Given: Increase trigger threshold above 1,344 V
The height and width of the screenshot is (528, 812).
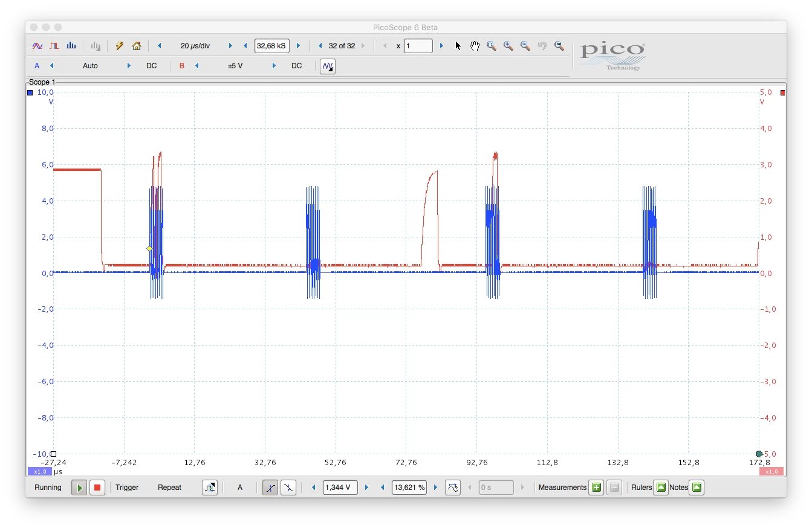Looking at the screenshot, I should click(366, 488).
